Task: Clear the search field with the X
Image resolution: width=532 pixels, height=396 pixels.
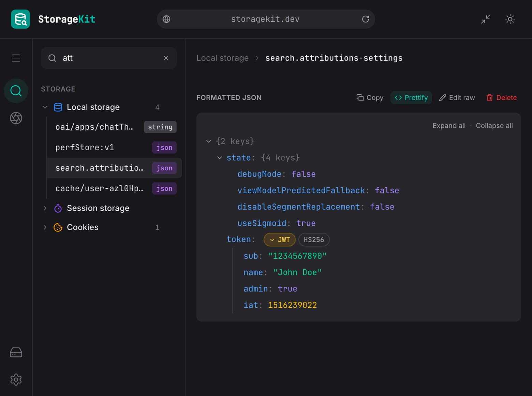Action: [166, 58]
